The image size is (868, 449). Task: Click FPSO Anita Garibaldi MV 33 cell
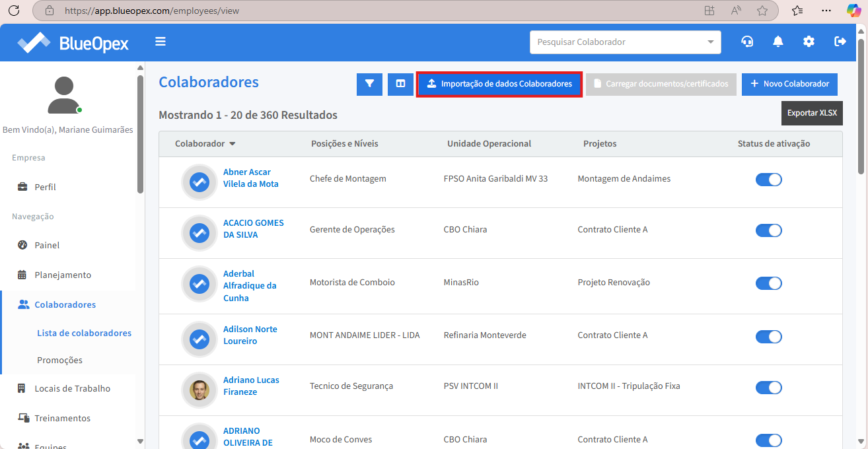(x=495, y=179)
